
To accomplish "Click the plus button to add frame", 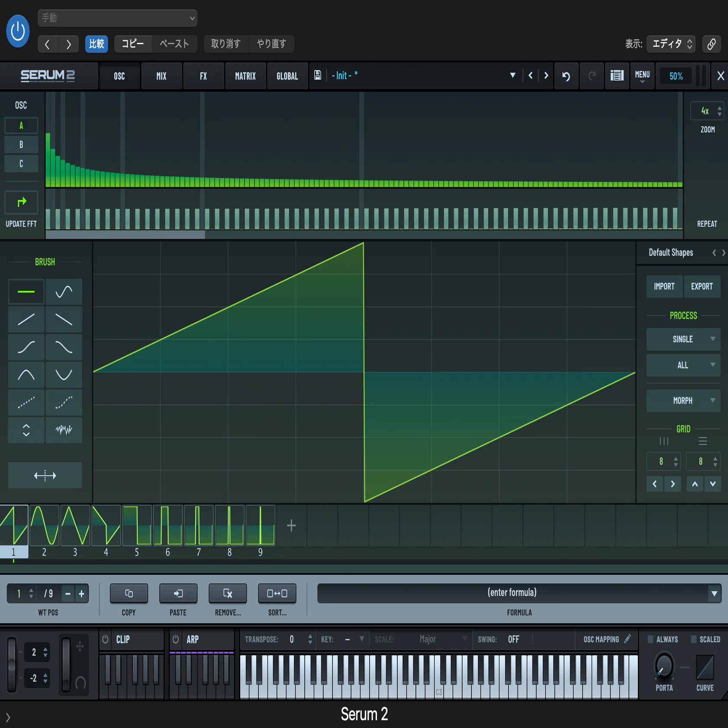I will [x=291, y=525].
